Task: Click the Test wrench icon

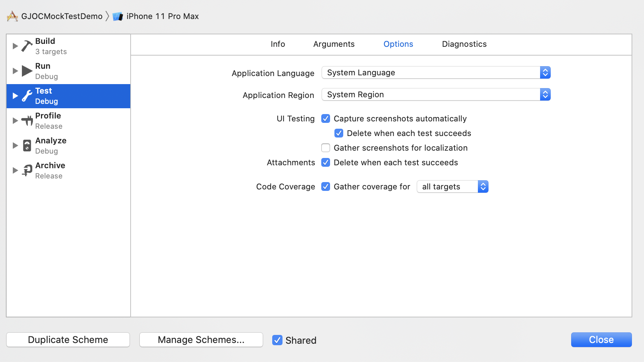Action: point(27,96)
